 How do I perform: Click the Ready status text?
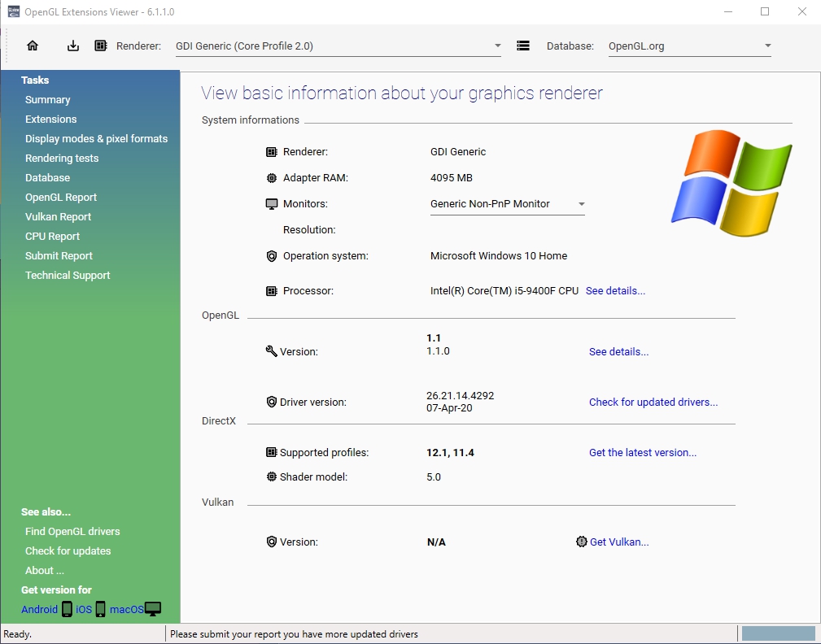(17, 634)
